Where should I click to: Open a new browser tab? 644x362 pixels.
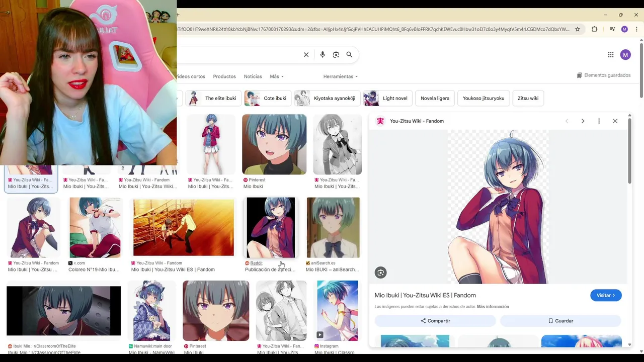pos(178,15)
